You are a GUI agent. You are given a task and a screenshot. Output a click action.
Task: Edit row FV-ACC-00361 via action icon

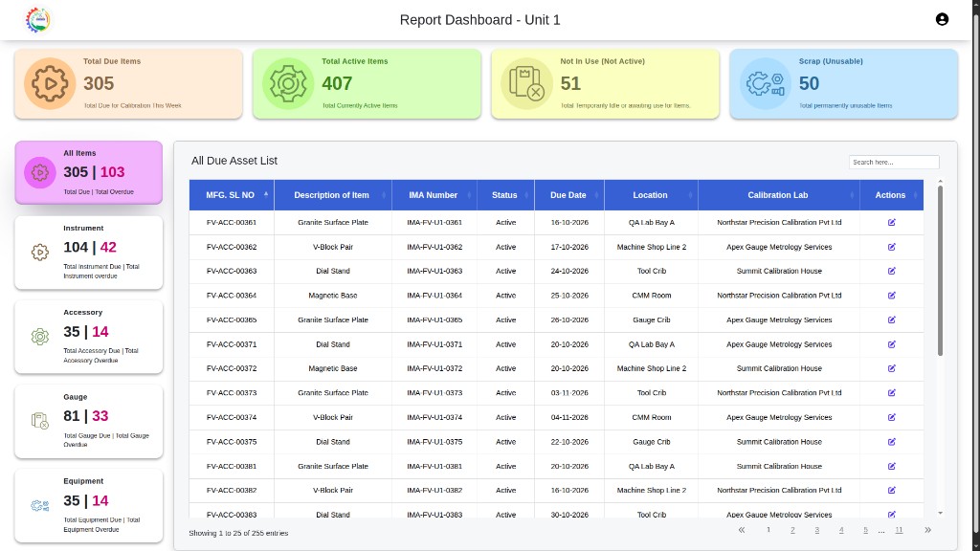tap(892, 222)
